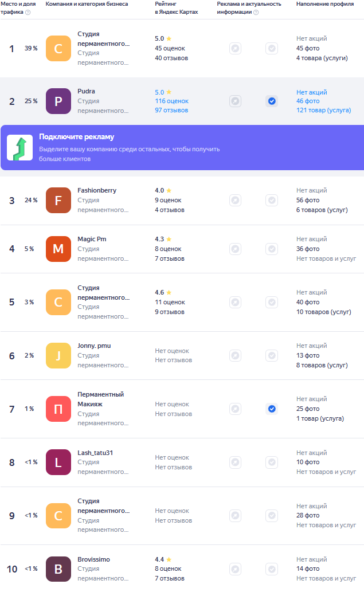Click the advertising status icon in Brovissimo row
364x596 pixels.
236,569
